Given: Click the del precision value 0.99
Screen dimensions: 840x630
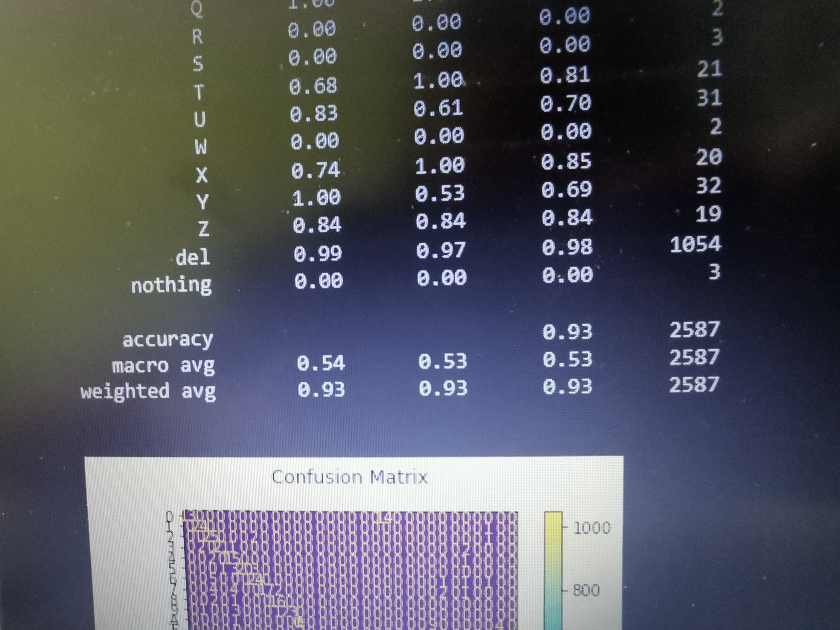Looking at the screenshot, I should (x=318, y=253).
